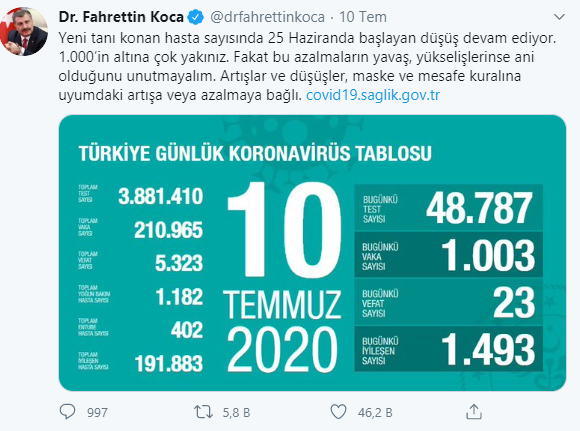Screen dimensions: 580x431
Task: Click the Bugünkü Vaka Sayısı 1.003 panel
Action: click(448, 255)
